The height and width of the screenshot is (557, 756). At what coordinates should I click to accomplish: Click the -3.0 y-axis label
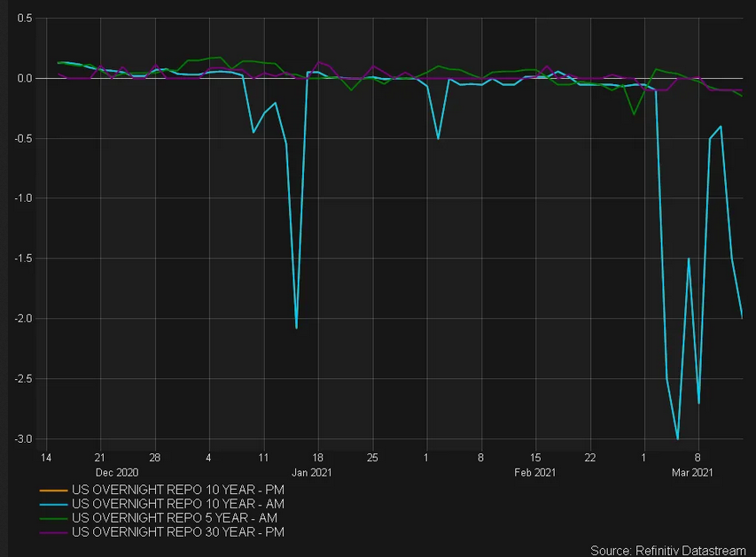[23, 439]
